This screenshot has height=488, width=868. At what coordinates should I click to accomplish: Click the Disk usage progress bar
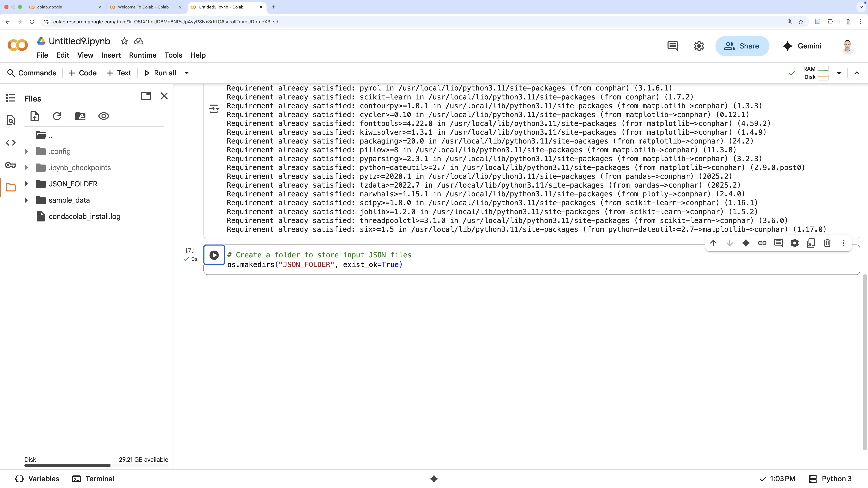pyautogui.click(x=96, y=465)
